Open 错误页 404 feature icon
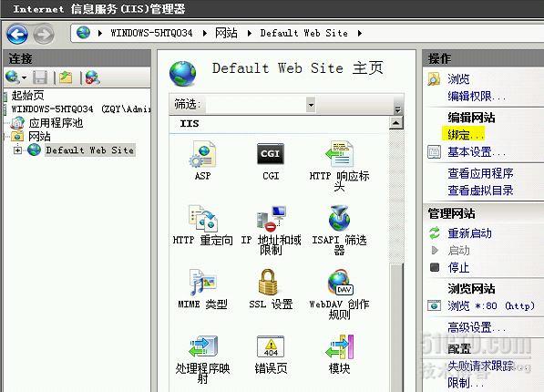 tap(271, 346)
